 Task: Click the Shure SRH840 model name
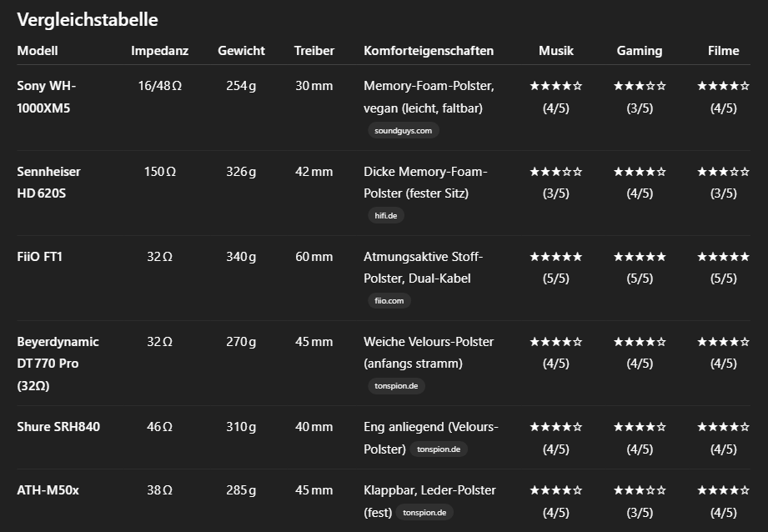pyautogui.click(x=58, y=427)
